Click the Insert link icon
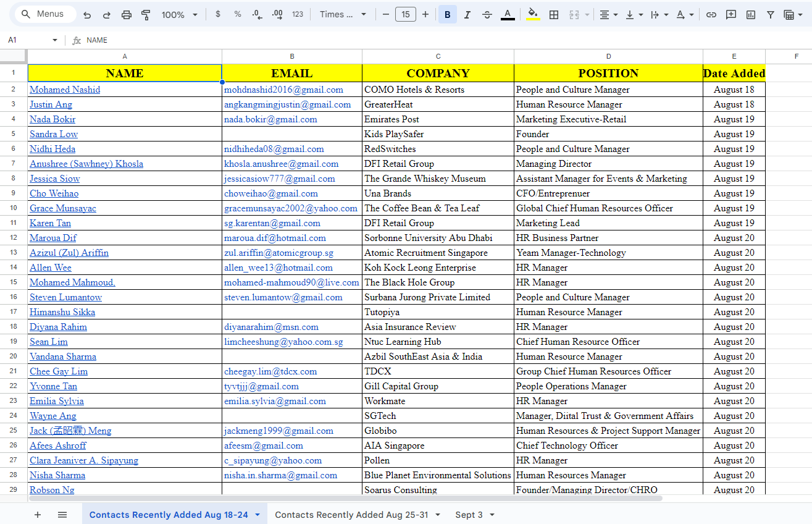Screen dimensions: 812x524 click(x=711, y=15)
